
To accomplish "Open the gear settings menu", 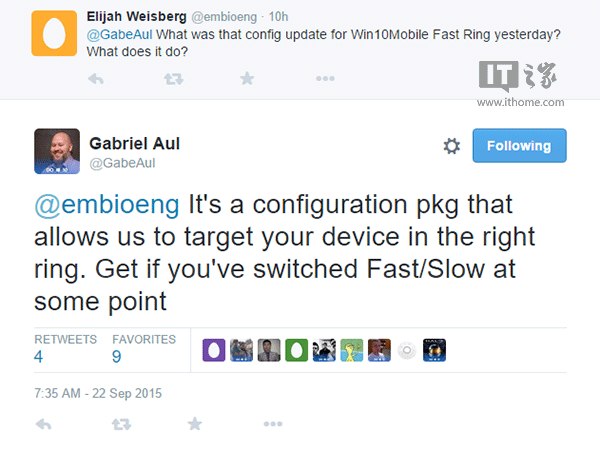I will pos(451,146).
